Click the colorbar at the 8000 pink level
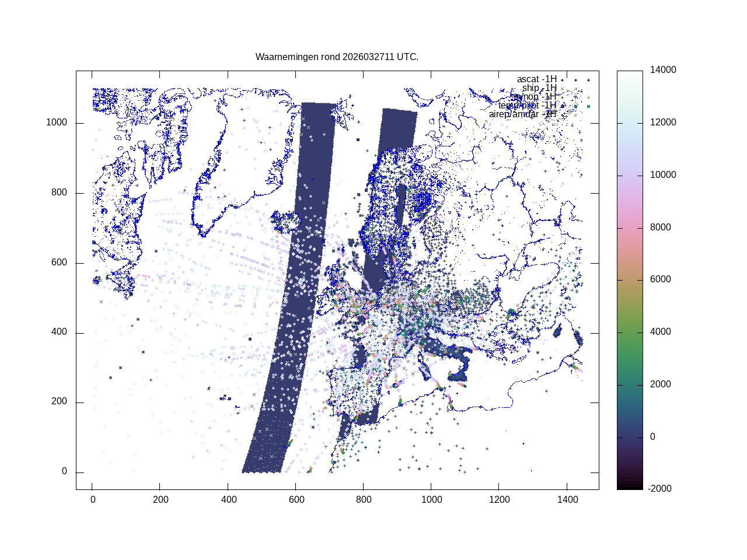The image size is (747, 560). click(x=630, y=228)
